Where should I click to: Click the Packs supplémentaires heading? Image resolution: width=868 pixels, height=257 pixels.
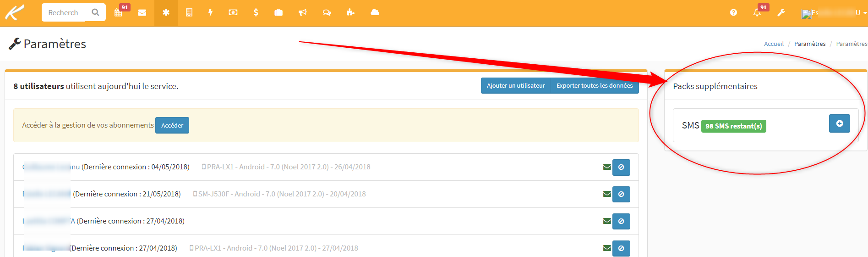point(715,86)
